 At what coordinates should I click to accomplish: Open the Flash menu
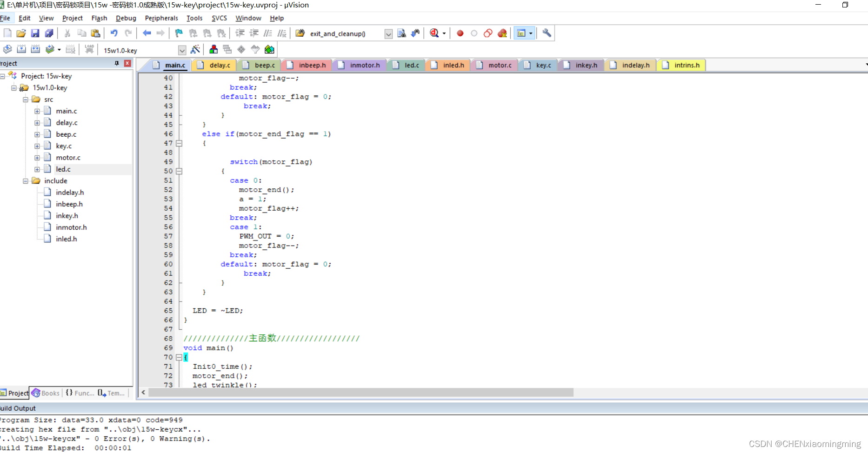[99, 18]
